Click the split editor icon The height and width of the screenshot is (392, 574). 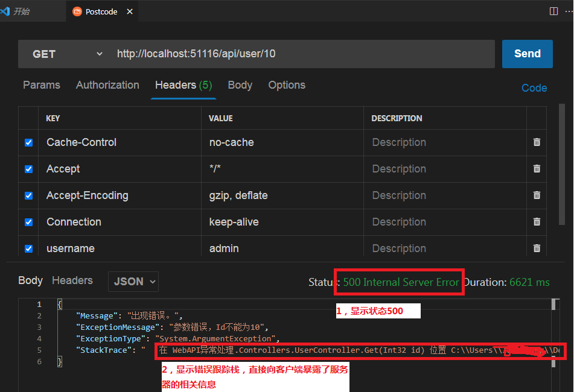point(553,11)
